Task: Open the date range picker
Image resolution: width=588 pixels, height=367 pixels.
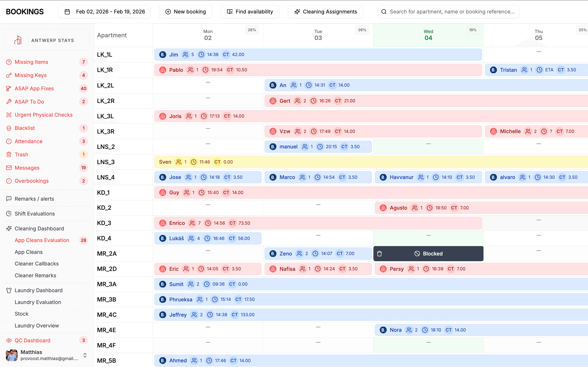Action: click(x=105, y=12)
